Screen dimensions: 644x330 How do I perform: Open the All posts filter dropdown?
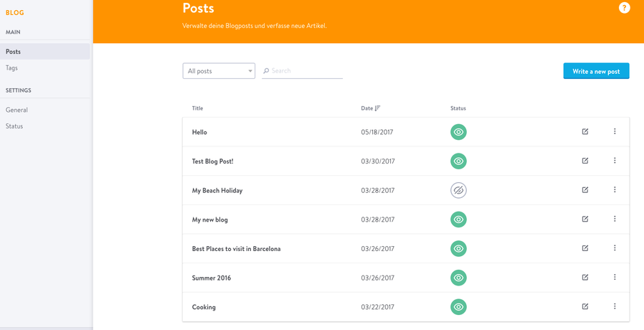pyautogui.click(x=219, y=71)
